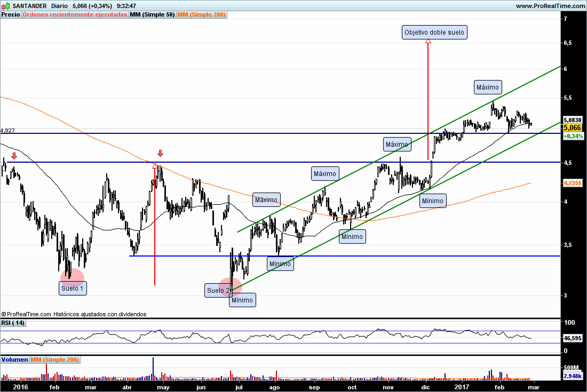Click the 6,5 price axis label
Viewport: 587px width, 392px height.
click(568, 43)
